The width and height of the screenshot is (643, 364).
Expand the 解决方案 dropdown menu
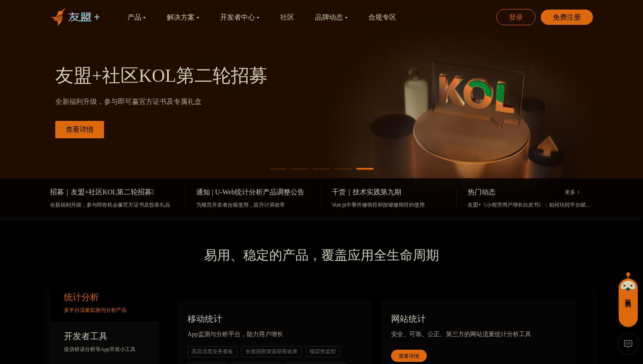click(183, 17)
